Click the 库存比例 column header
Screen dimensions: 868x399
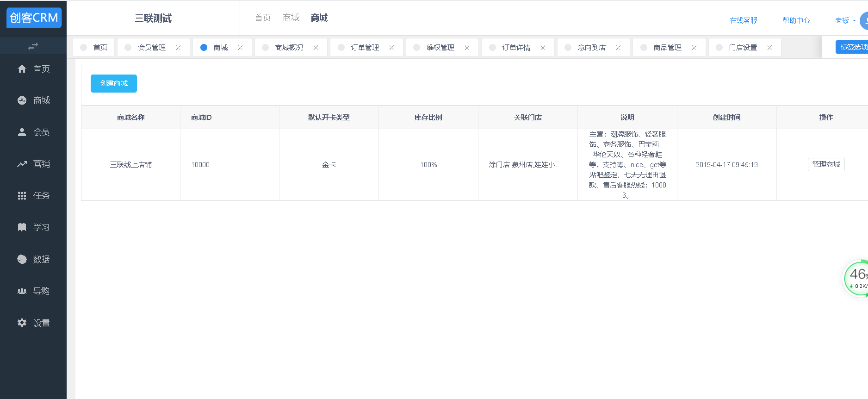428,118
